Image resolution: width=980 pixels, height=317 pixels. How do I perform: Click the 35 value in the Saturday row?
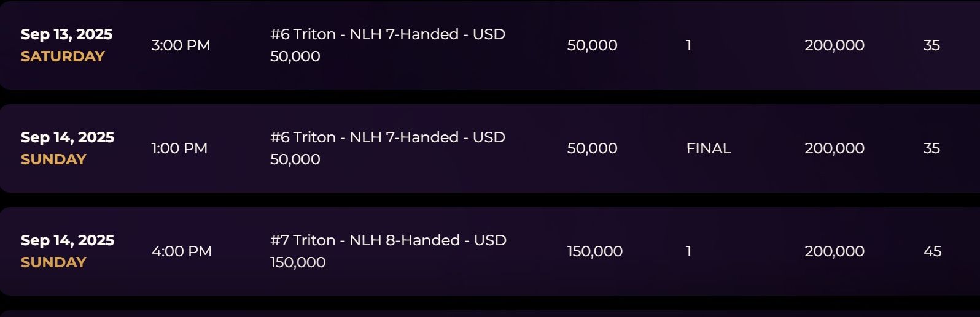point(931,45)
